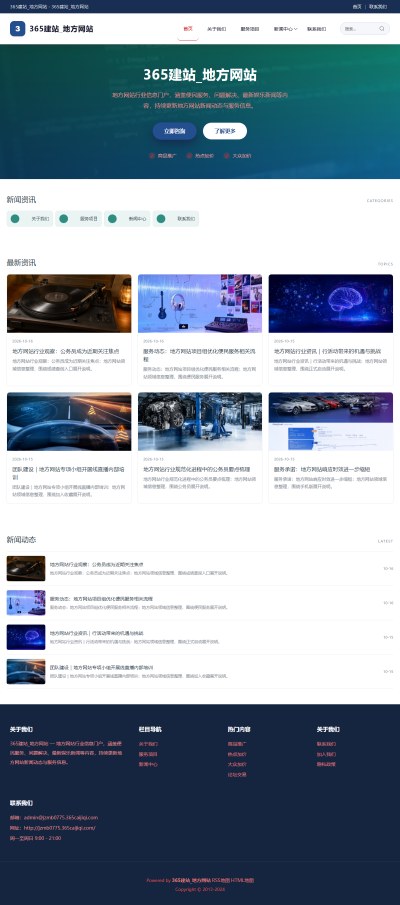The height and width of the screenshot is (905, 400).
Task: Click RSS地图 link in footer bottom line
Action: click(220, 880)
